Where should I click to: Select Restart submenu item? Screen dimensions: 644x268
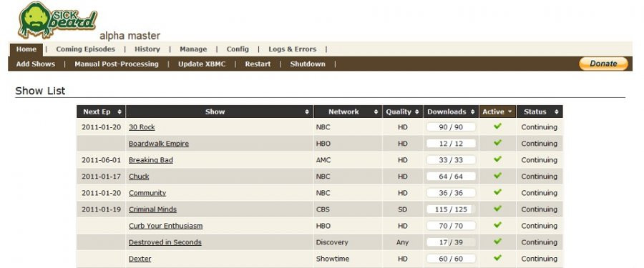click(x=258, y=64)
